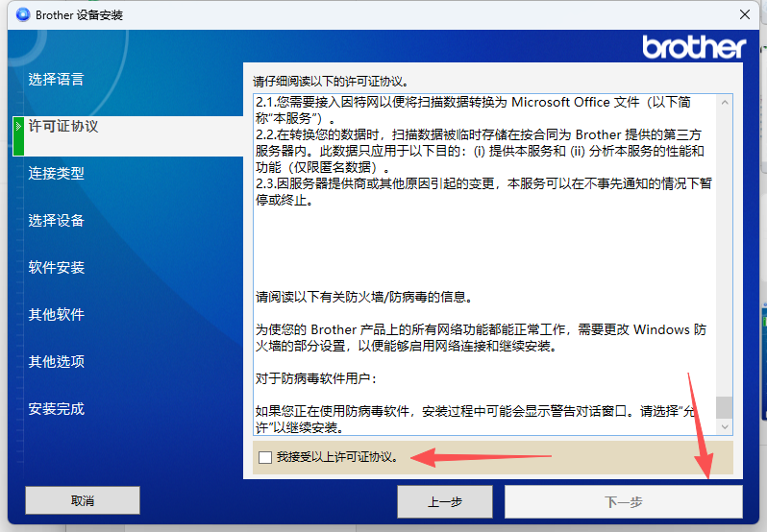This screenshot has width=767, height=532.
Task: Click the license scrollbar's down arrow
Action: 725,427
